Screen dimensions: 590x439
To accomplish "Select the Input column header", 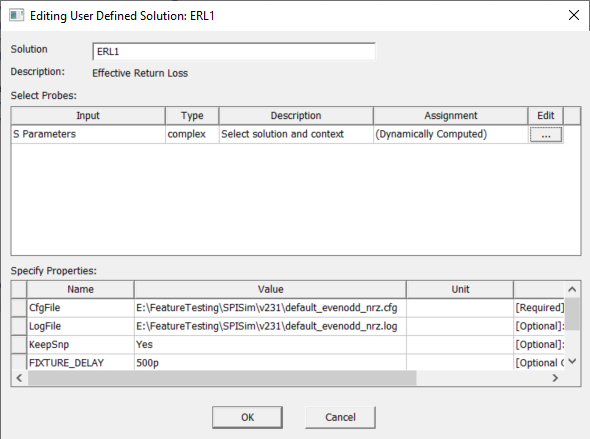I will [88, 115].
